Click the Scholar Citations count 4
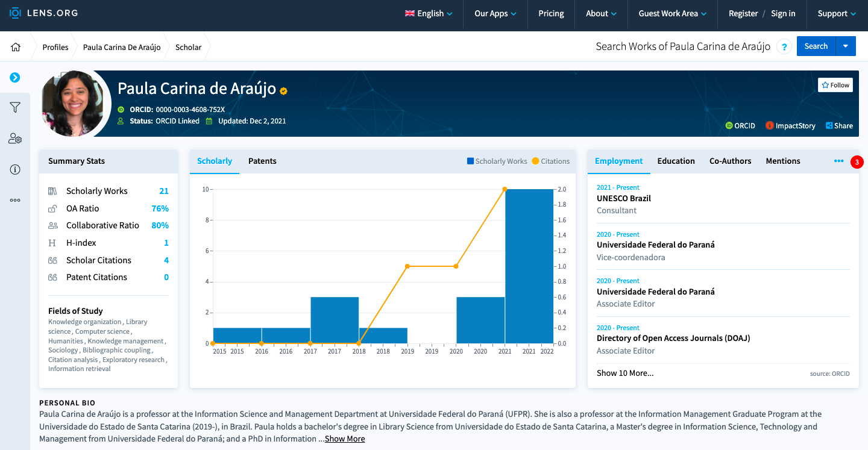Screen dimensions: 868x450 pos(166,260)
